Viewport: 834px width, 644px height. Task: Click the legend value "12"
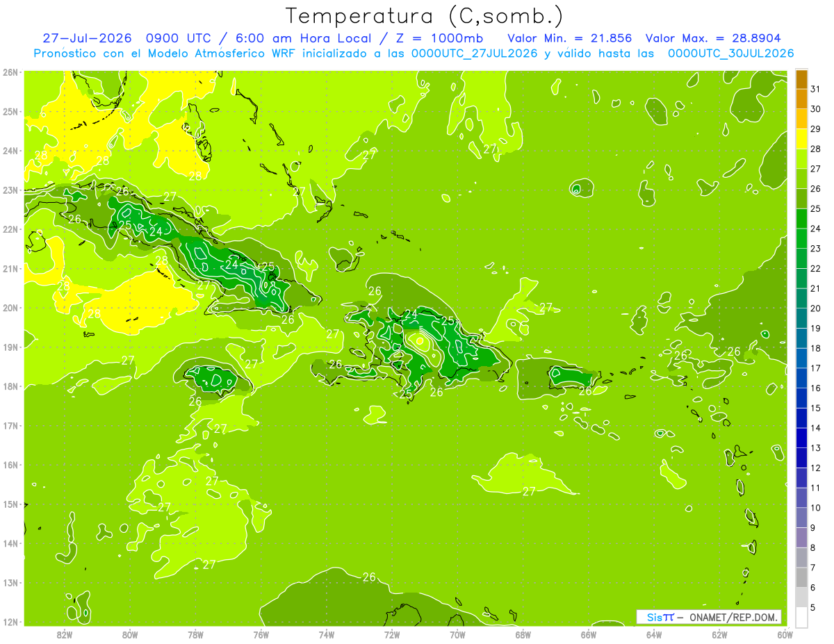(x=816, y=468)
